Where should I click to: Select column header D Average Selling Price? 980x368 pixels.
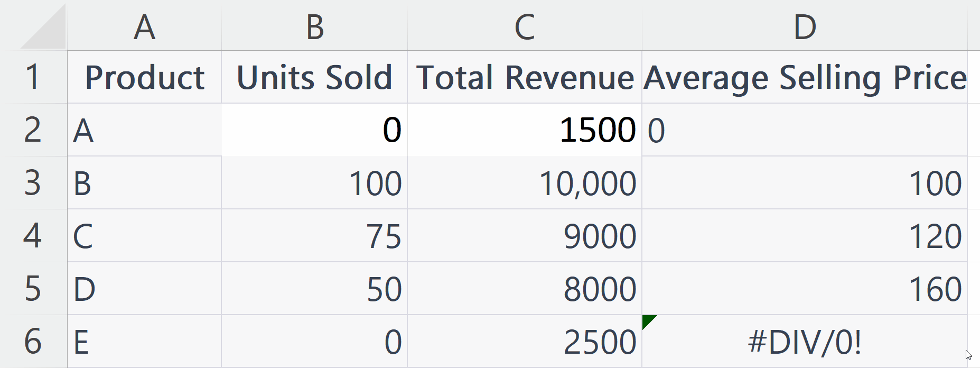pos(803,26)
